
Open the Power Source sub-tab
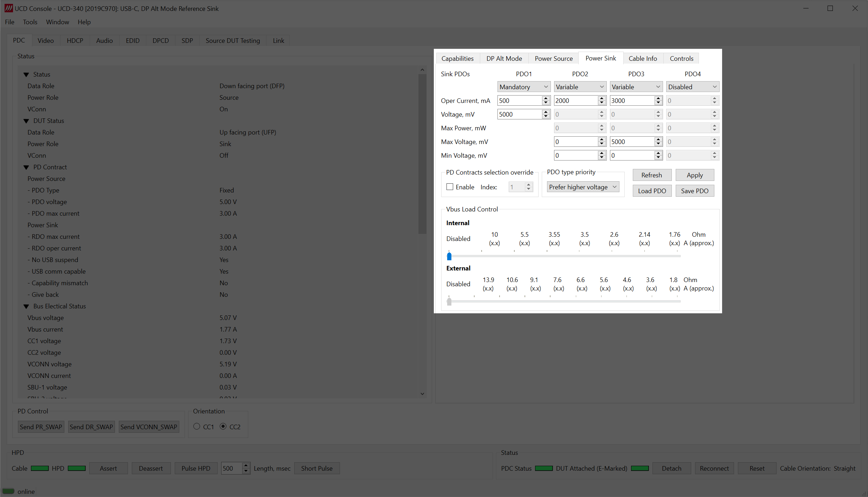tap(554, 58)
